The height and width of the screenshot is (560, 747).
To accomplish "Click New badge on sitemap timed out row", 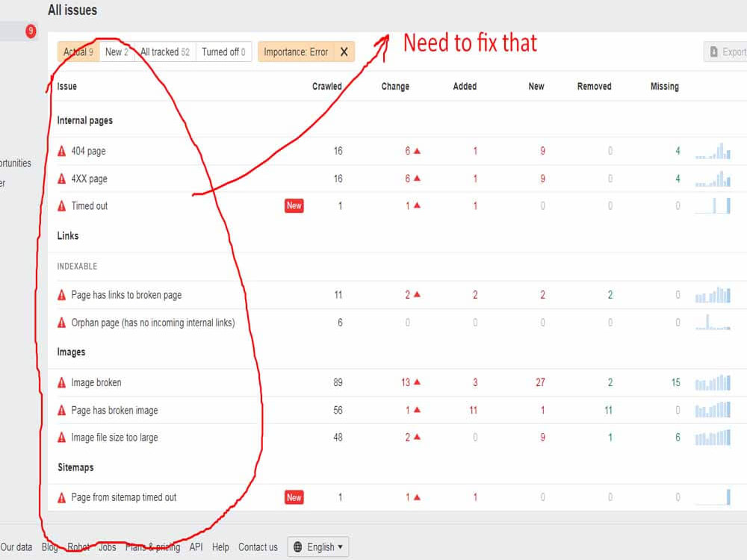I will click(294, 497).
